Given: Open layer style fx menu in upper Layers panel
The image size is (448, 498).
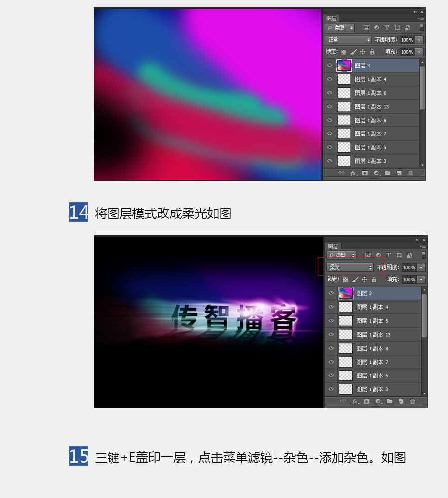Looking at the screenshot, I should (354, 173).
